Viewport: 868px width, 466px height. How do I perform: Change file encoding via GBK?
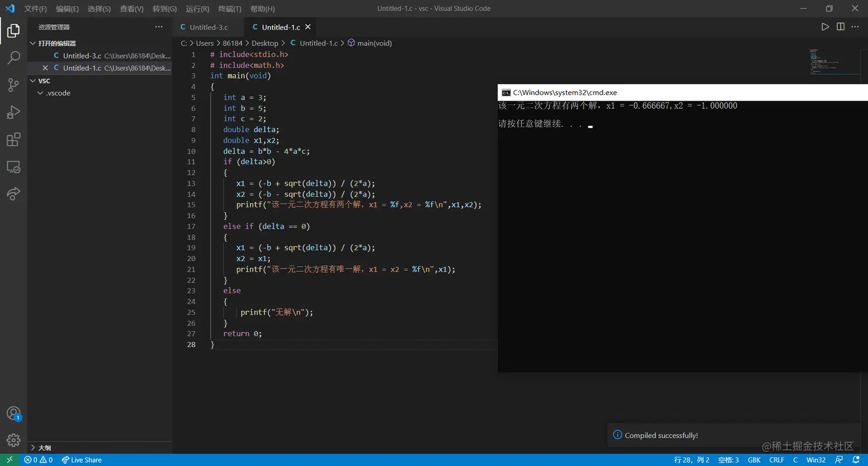(x=754, y=460)
